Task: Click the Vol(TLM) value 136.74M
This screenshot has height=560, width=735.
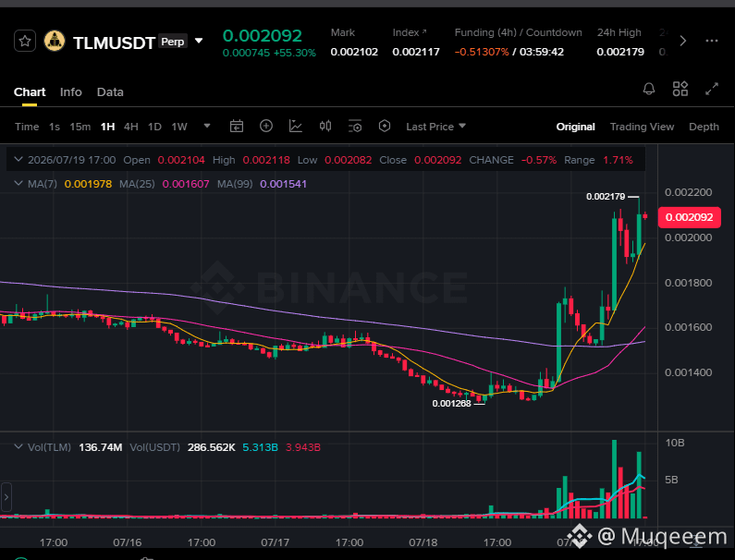Action: click(101, 447)
